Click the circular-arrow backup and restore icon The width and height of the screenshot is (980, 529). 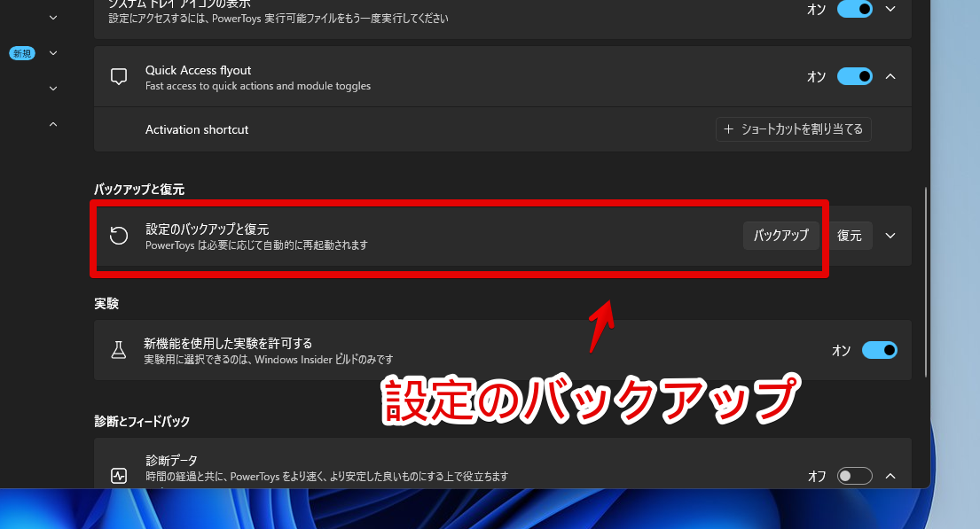point(118,236)
